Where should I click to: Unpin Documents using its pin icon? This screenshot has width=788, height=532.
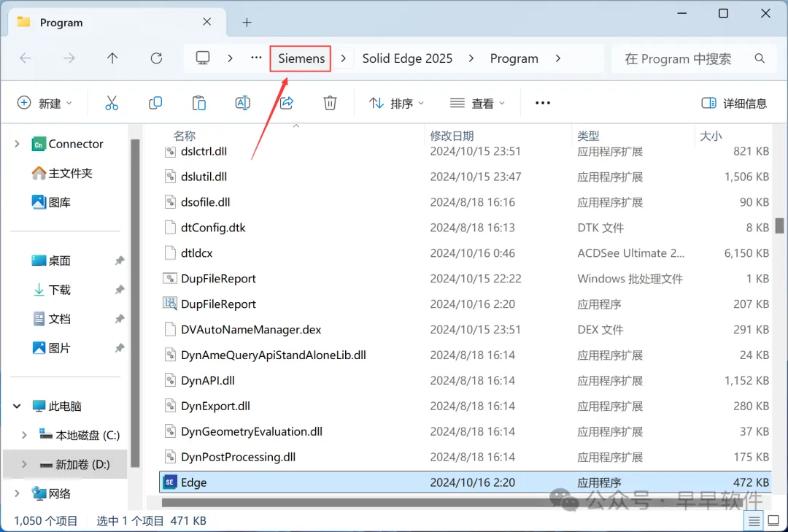pyautogui.click(x=119, y=319)
